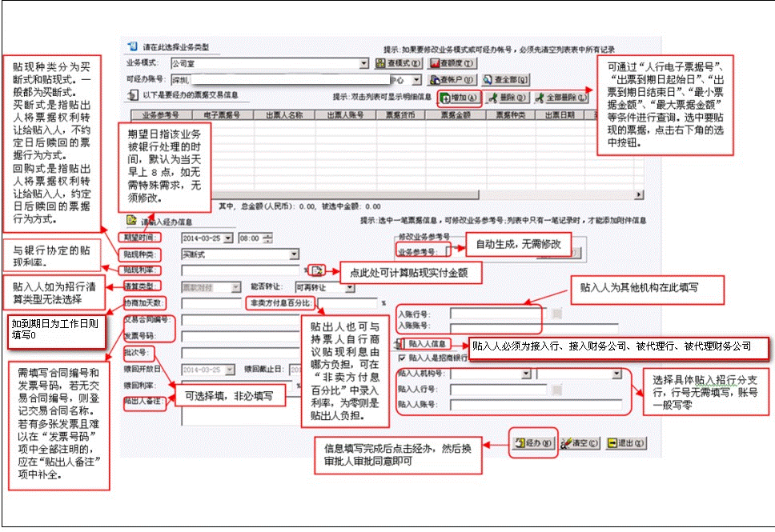Click the 期望时间 time spinner arrows
The height and width of the screenshot is (532, 775).
[267, 238]
